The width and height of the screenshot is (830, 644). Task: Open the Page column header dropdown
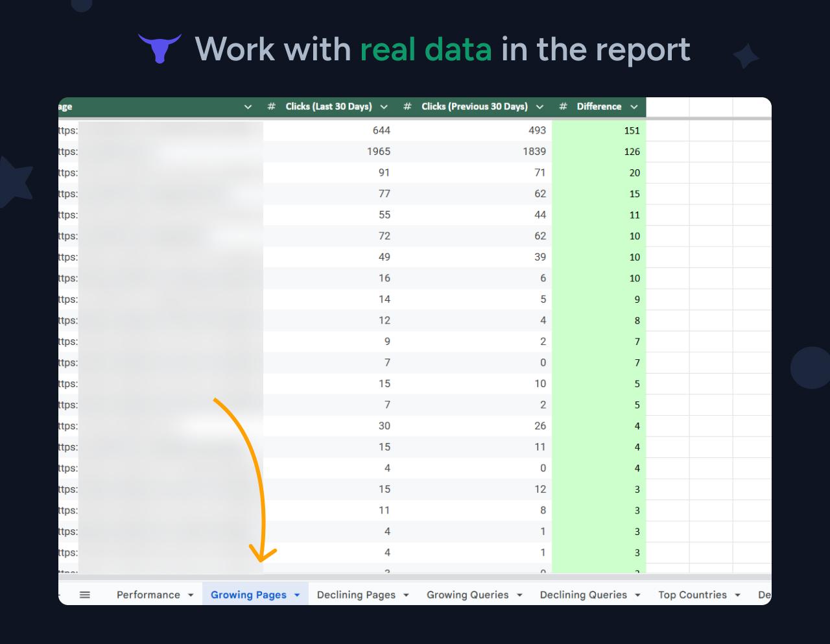pos(248,106)
